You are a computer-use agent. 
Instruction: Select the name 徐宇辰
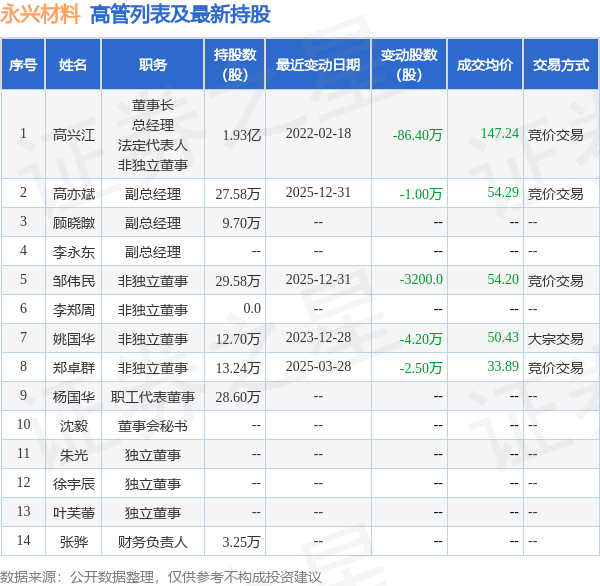73,484
